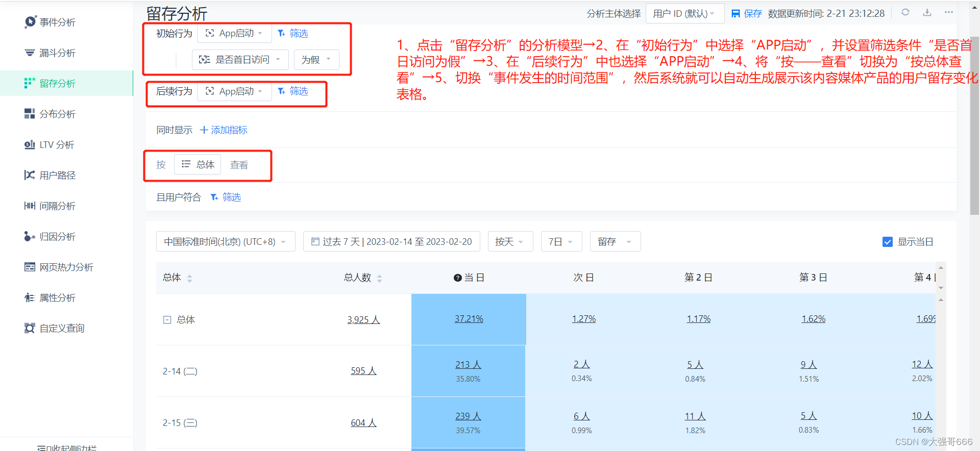Click the 当日 help question icon
This screenshot has height=451, width=980.
pyautogui.click(x=458, y=278)
